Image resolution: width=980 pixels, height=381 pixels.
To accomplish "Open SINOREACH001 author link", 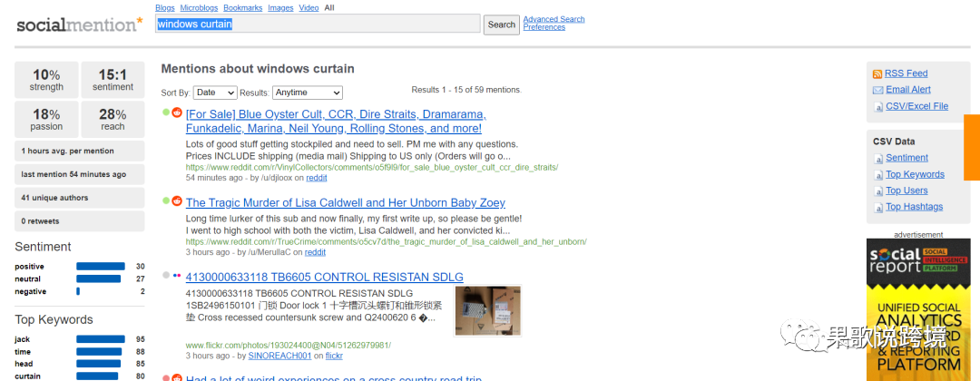I will [x=279, y=356].
